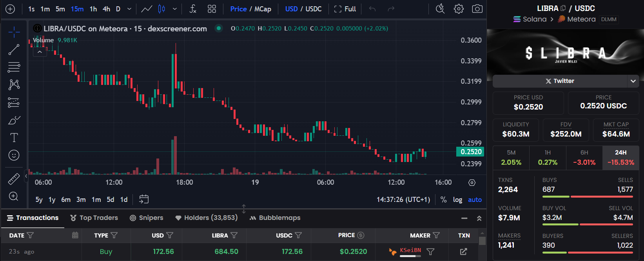Select the Fibonacci retracement lines tool
The height and width of the screenshot is (261, 644).
point(14,67)
